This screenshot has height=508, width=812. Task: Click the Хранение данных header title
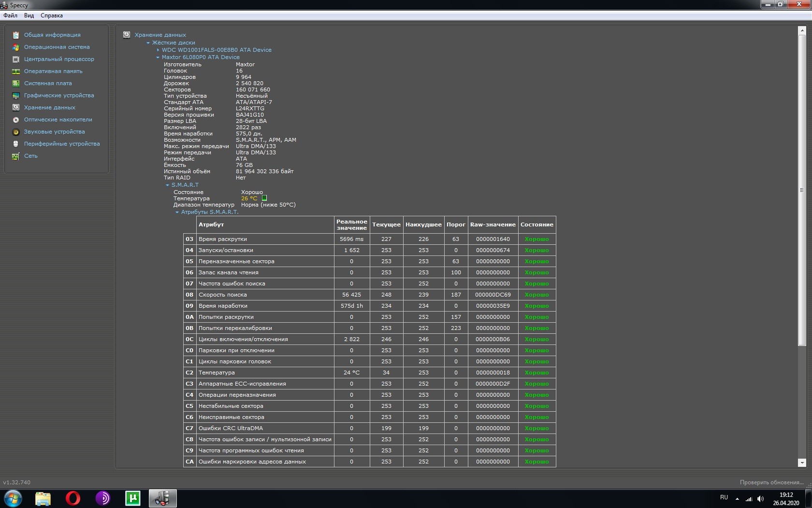tap(160, 35)
